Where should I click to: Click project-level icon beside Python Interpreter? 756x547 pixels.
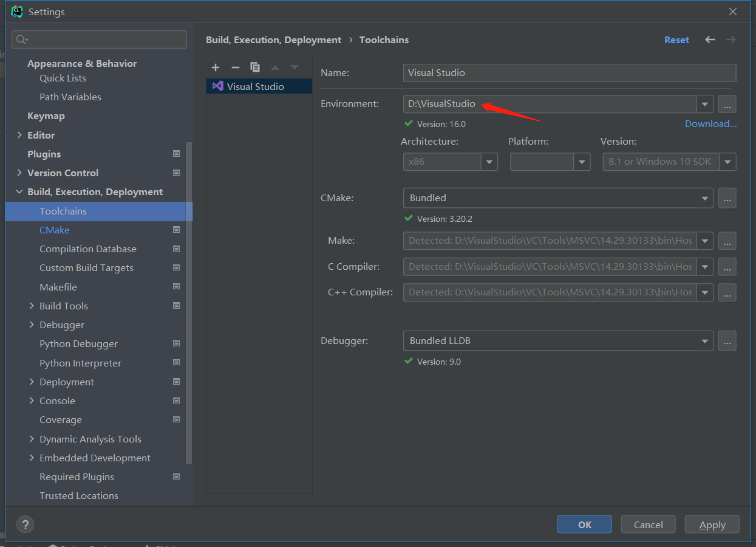tap(176, 363)
